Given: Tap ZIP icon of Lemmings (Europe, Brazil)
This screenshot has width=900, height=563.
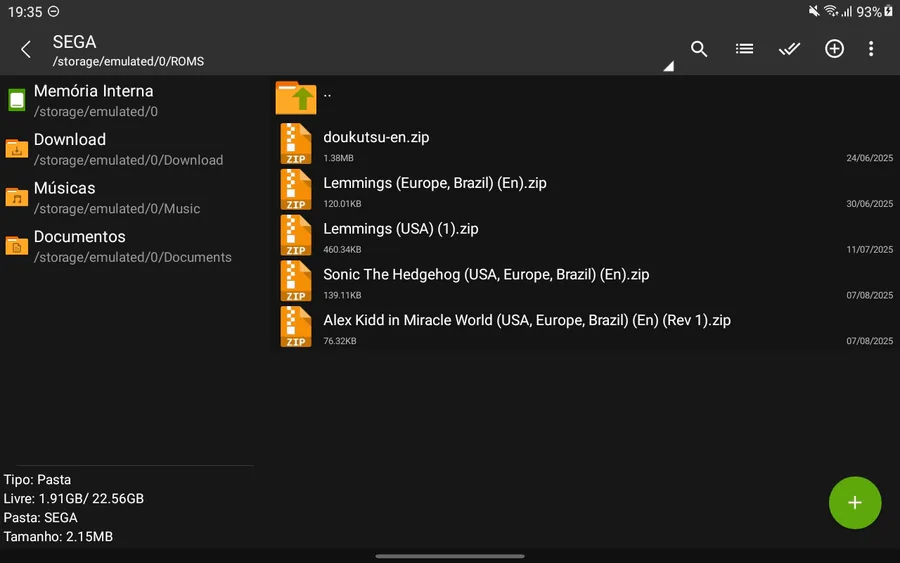Looking at the screenshot, I should pos(296,189).
